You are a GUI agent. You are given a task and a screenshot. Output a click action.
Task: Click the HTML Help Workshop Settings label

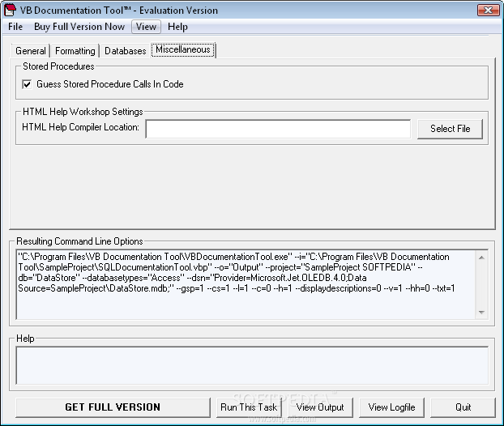[83, 112]
